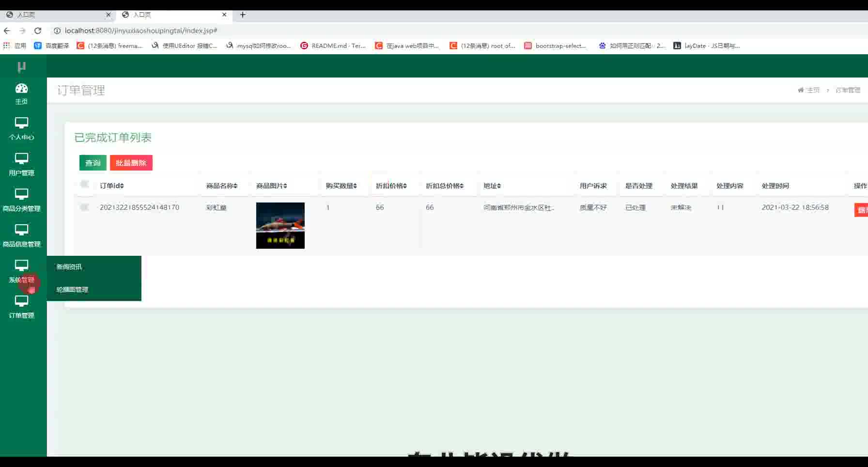Click the home icon in breadcrumb
Image resolution: width=868 pixels, height=467 pixels.
[x=801, y=90]
